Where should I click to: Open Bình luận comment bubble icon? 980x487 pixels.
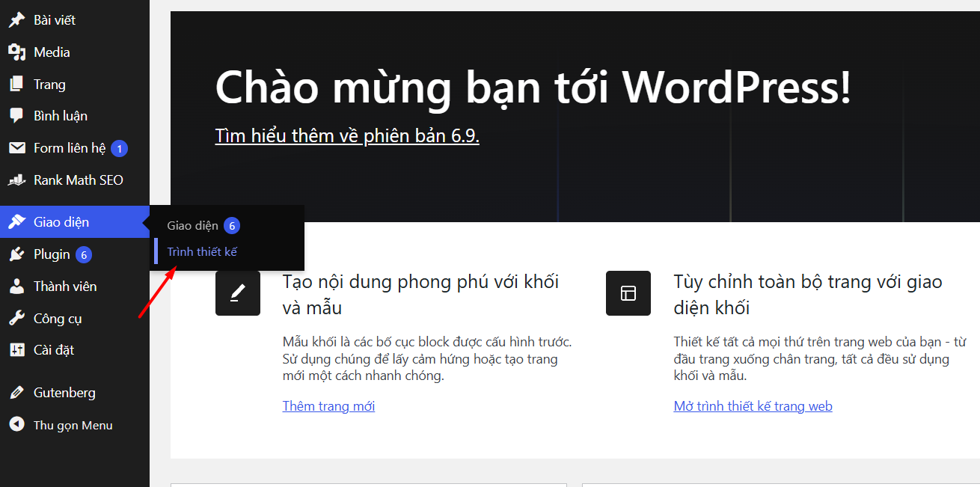pyautogui.click(x=16, y=115)
